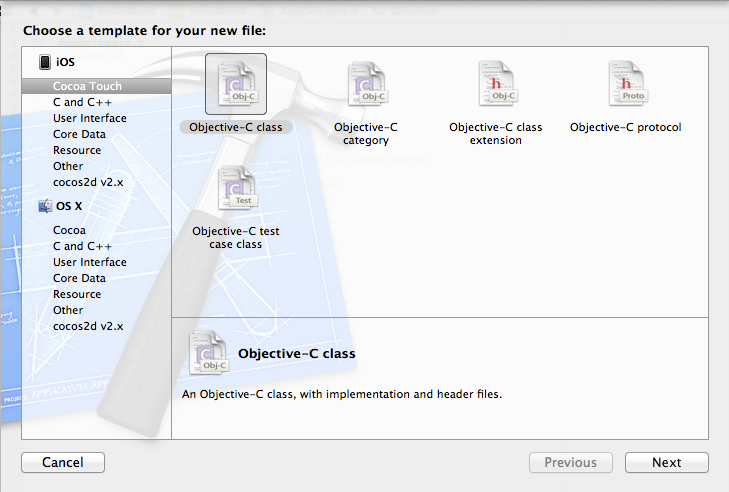Select Other category under iOS
Screen dimensions: 729x492
click(x=68, y=166)
